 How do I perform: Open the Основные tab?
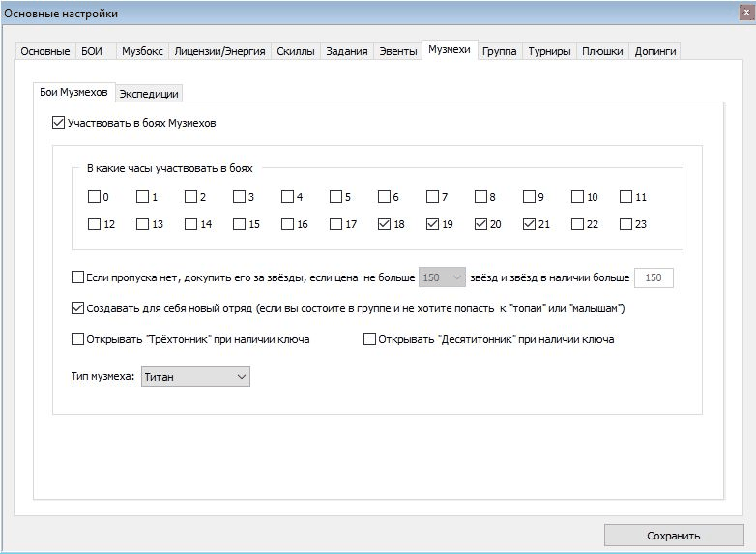44,51
